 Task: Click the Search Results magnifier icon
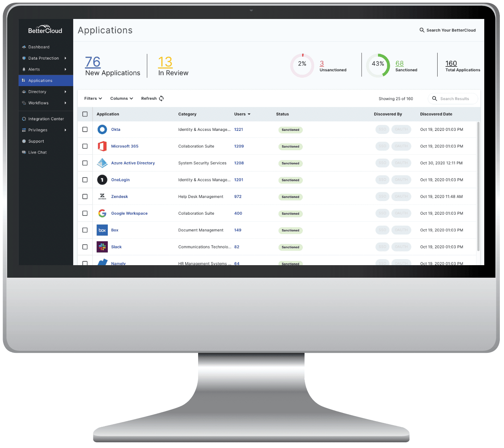pyautogui.click(x=435, y=99)
